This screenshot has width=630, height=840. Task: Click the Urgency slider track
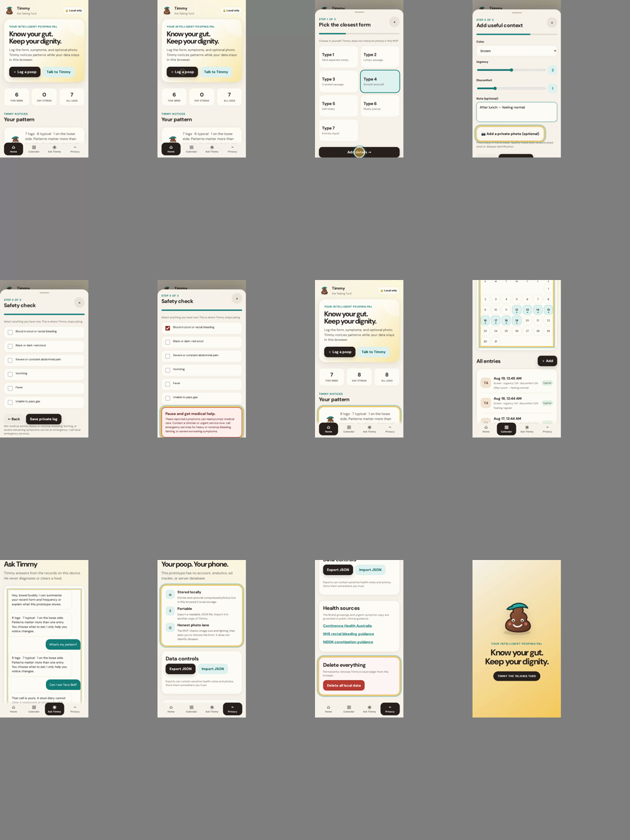click(511, 70)
